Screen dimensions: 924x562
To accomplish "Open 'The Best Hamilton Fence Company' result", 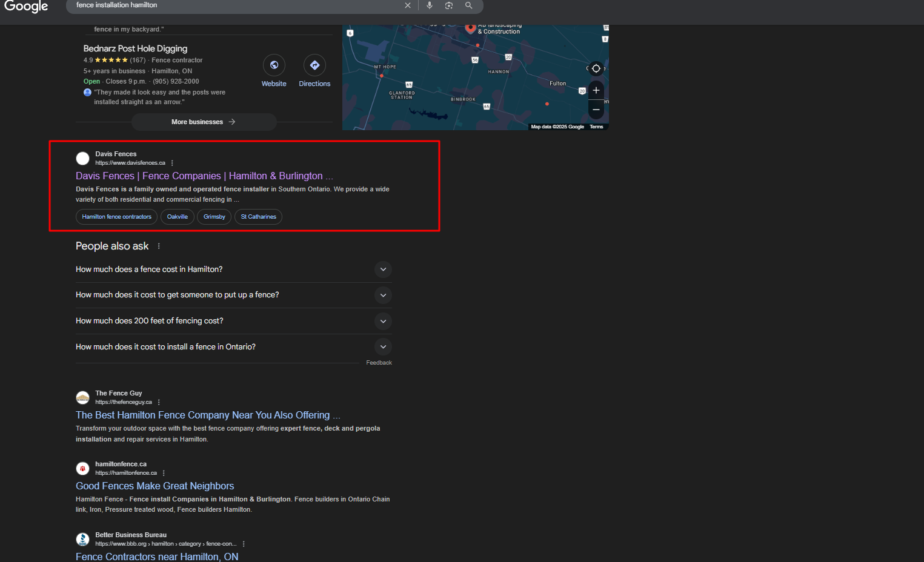I will (208, 415).
